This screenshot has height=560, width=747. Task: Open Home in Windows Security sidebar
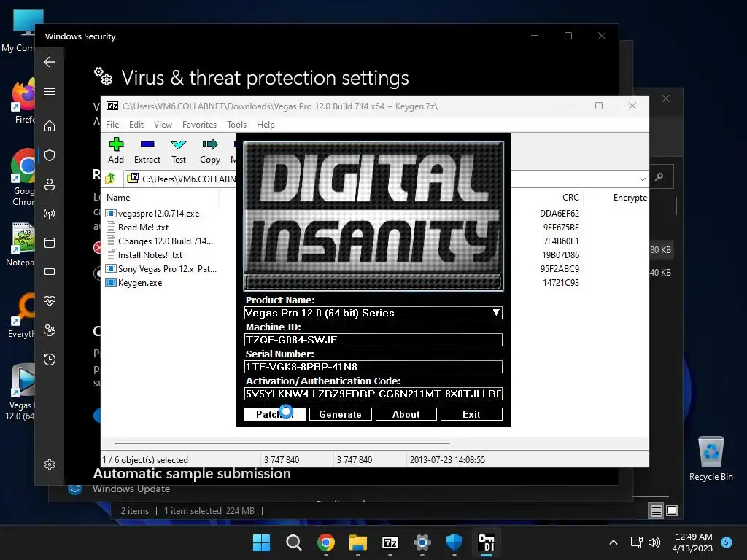(x=50, y=126)
